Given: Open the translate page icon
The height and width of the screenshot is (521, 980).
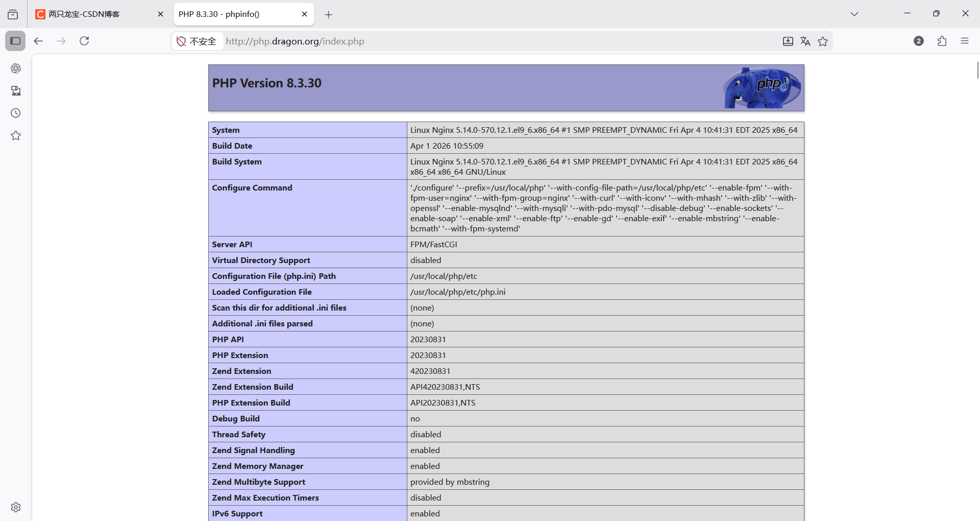Looking at the screenshot, I should tap(805, 41).
